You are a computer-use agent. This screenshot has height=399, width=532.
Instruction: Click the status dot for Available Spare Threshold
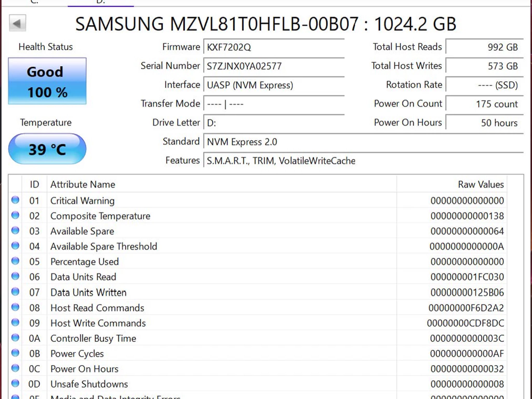[15, 246]
